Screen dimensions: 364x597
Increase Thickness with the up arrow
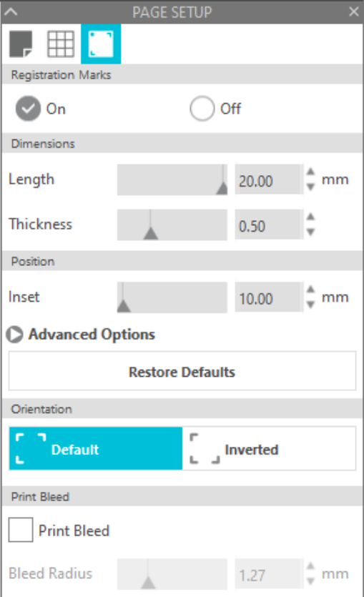[x=310, y=217]
